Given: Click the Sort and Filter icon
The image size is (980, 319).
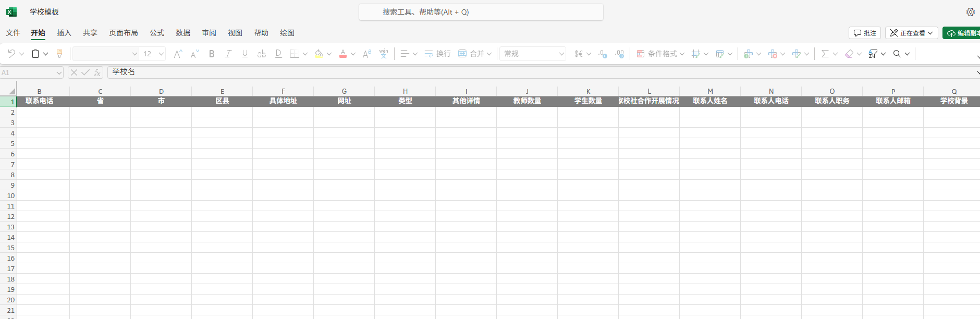Looking at the screenshot, I should tap(873, 54).
